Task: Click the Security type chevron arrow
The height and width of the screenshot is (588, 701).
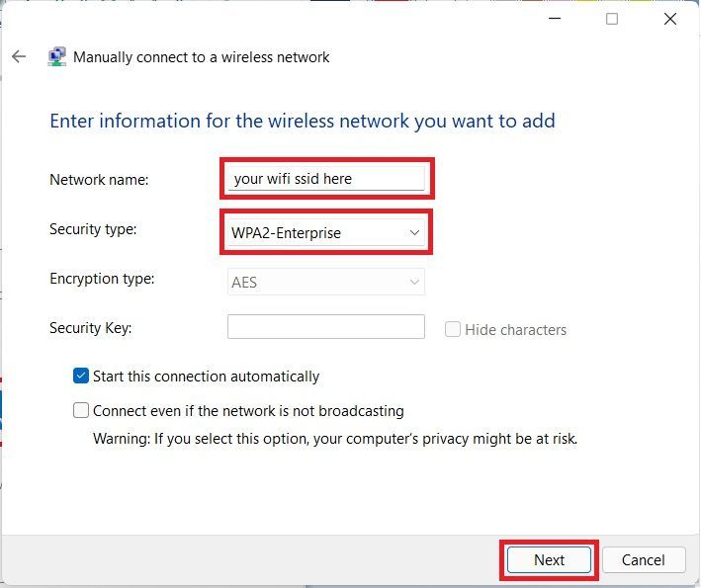Action: click(414, 233)
